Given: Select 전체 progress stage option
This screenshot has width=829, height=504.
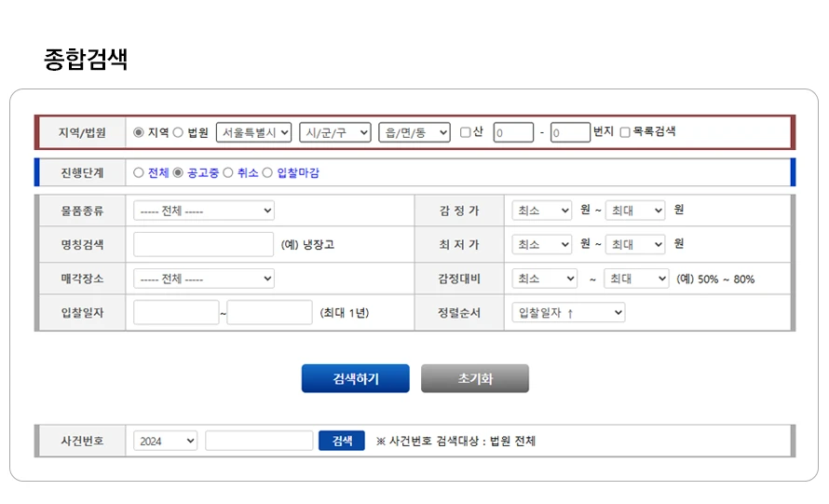Looking at the screenshot, I should [139, 172].
